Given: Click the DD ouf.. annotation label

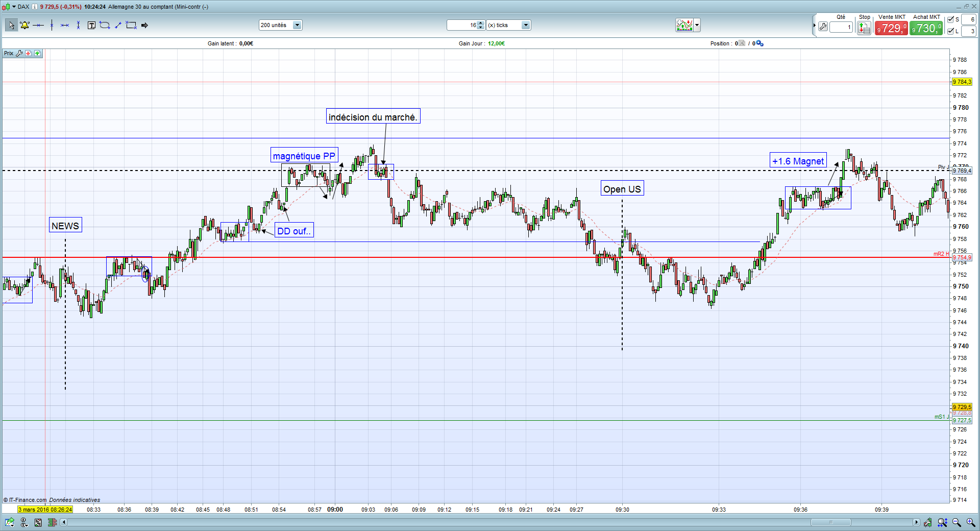Looking at the screenshot, I should tap(294, 231).
